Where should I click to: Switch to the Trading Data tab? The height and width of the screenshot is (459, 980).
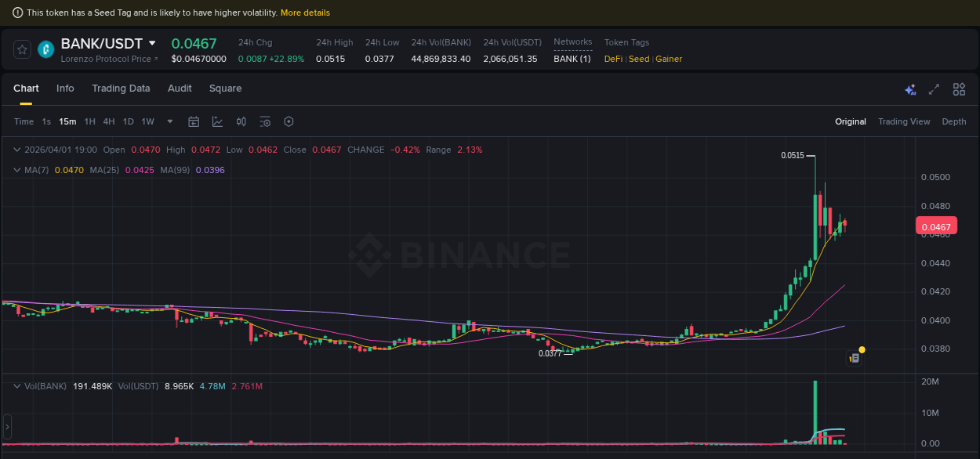coord(121,89)
